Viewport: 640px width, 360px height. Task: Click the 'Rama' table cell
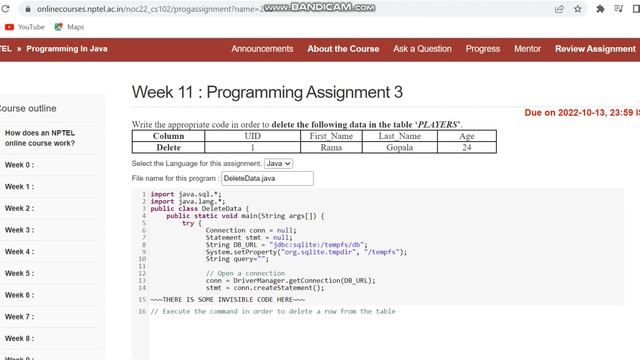[331, 147]
